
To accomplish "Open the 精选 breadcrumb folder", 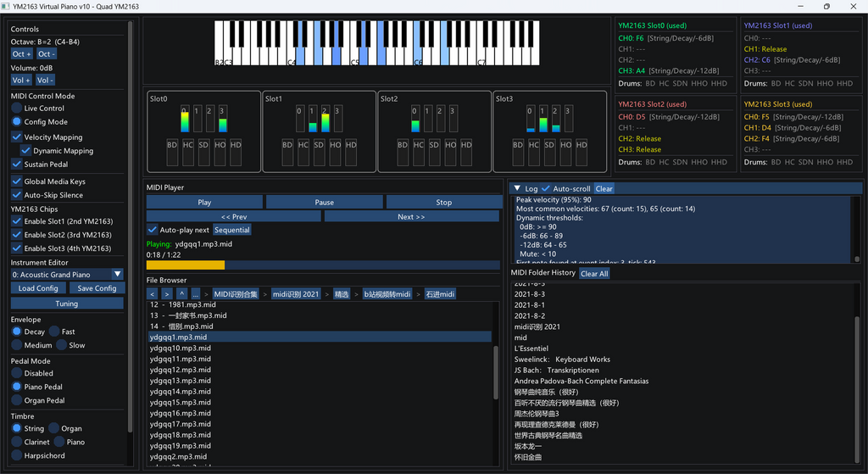I will 342,294.
